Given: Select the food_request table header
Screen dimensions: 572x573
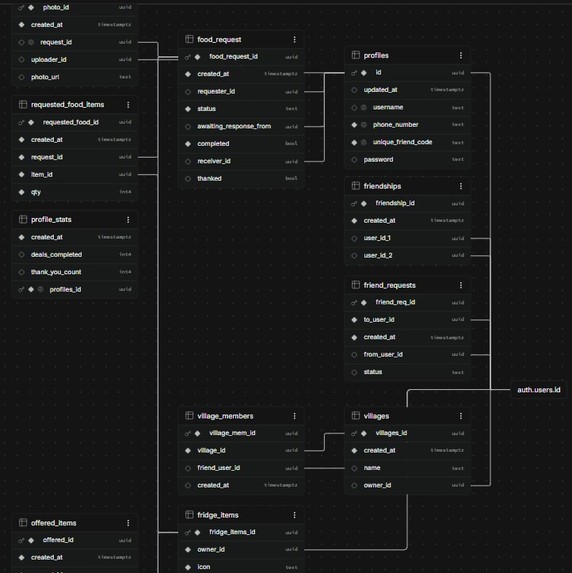Looking at the screenshot, I should coord(241,39).
